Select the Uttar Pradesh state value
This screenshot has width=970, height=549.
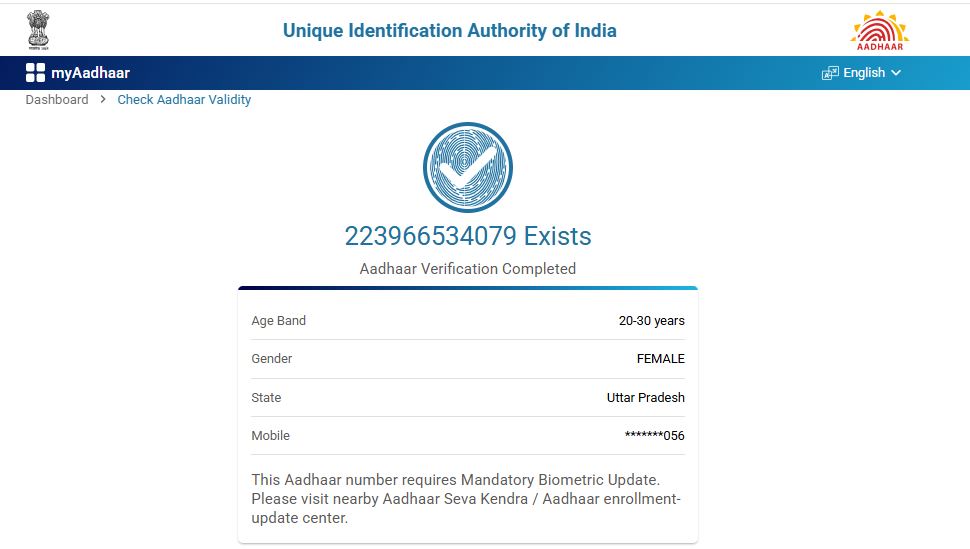[x=645, y=398]
